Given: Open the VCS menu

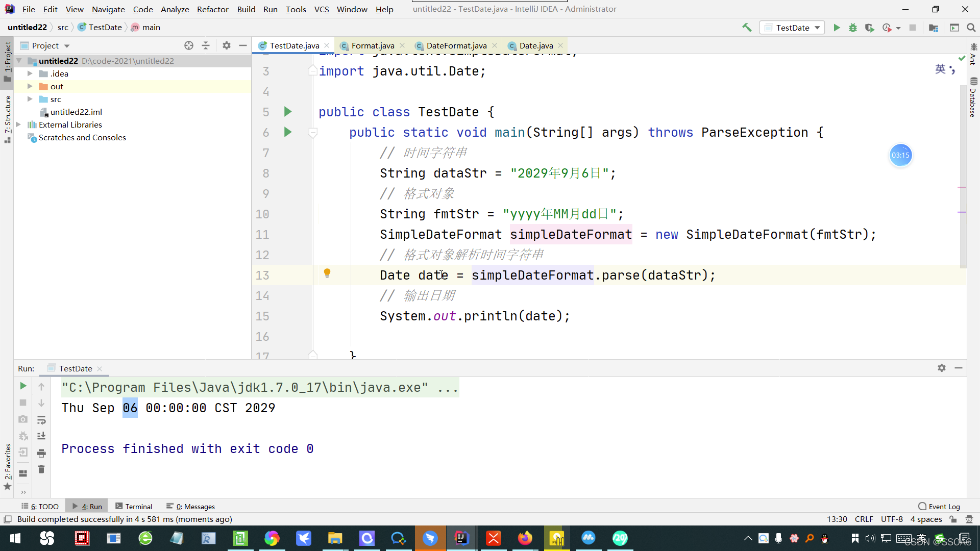Looking at the screenshot, I should (x=322, y=9).
